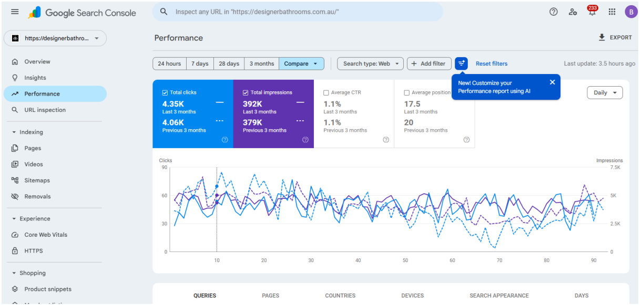Image resolution: width=644 pixels, height=305 pixels.
Task: Switch to the Countries tab
Action: point(340,296)
